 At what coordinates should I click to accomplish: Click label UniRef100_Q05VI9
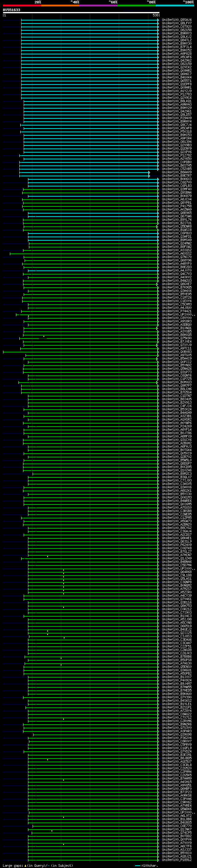pos(176,454)
